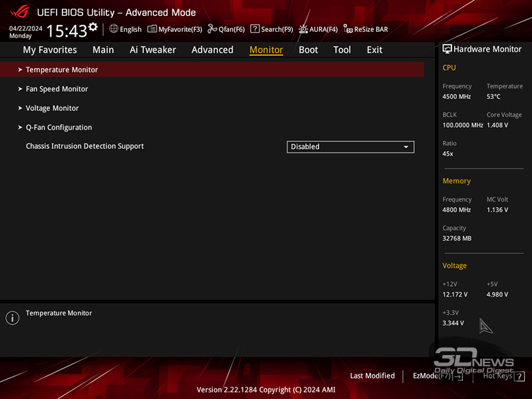Screen dimensions: 532x399
Task: Click the BIOS version copyright text
Action: [x=266, y=390]
